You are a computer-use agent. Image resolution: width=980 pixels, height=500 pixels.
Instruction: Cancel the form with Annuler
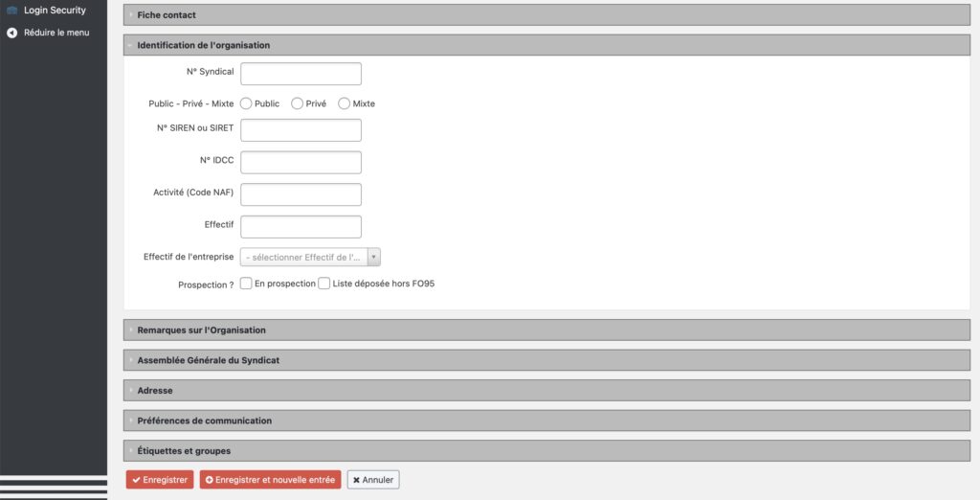click(373, 480)
